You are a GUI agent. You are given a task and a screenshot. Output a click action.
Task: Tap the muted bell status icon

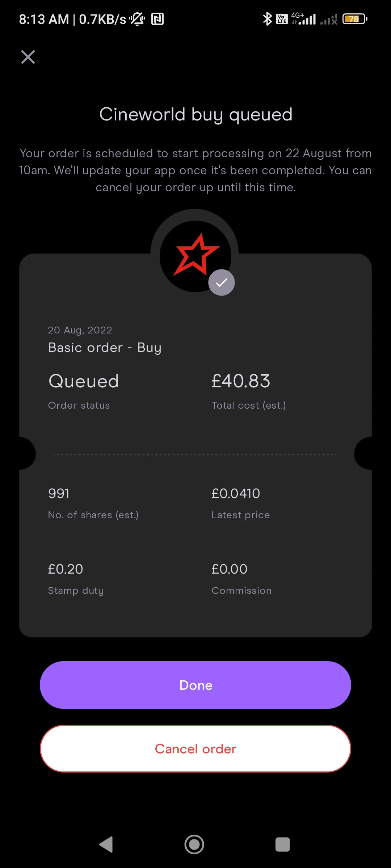[x=138, y=19]
